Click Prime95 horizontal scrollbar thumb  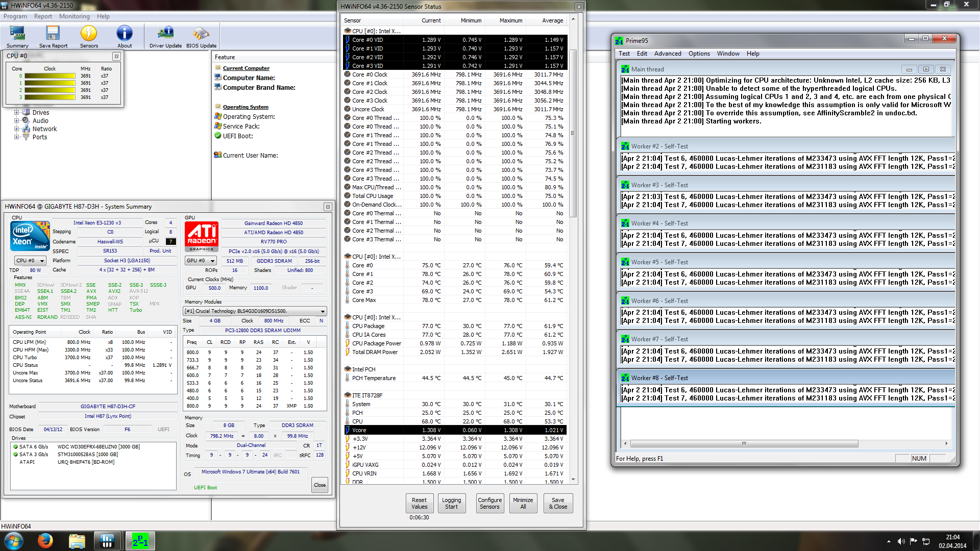click(x=744, y=443)
